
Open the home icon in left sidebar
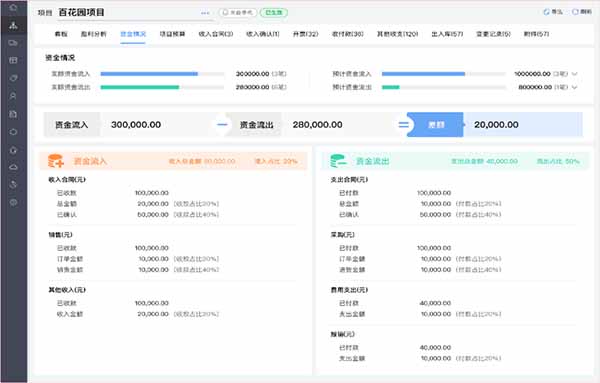coord(13,7)
